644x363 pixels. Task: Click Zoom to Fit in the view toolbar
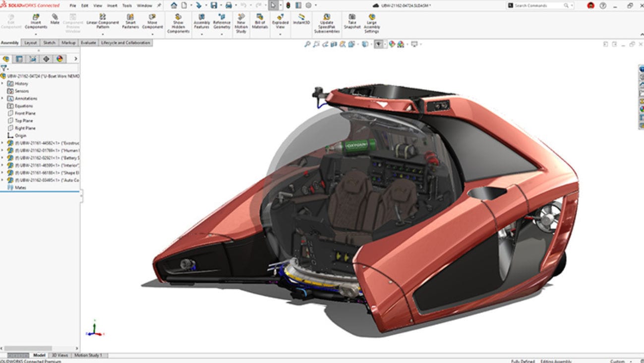[x=307, y=44]
